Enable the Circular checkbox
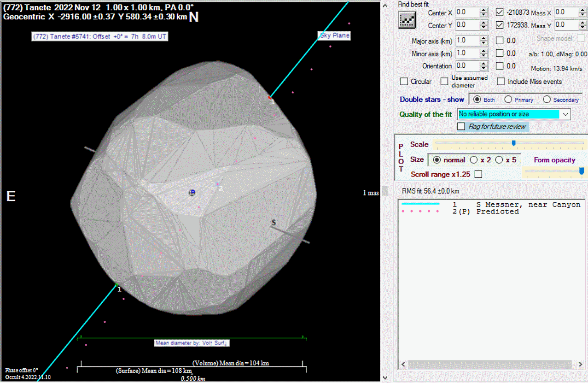This screenshot has width=588, height=383. pos(404,82)
